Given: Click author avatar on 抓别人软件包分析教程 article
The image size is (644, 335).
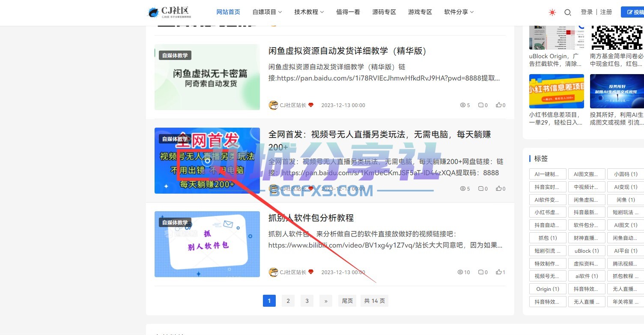Looking at the screenshot, I should [x=273, y=272].
